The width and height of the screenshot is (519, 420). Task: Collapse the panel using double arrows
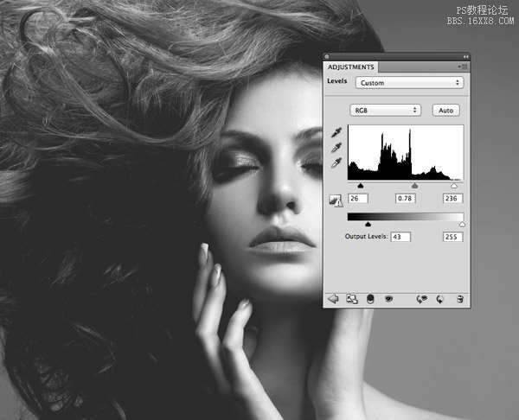coord(464,56)
